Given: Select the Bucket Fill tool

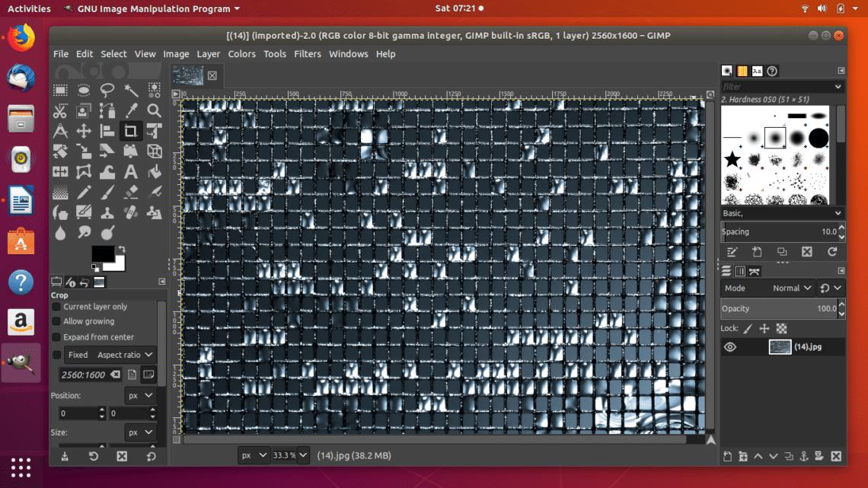Looking at the screenshot, I should [155, 171].
